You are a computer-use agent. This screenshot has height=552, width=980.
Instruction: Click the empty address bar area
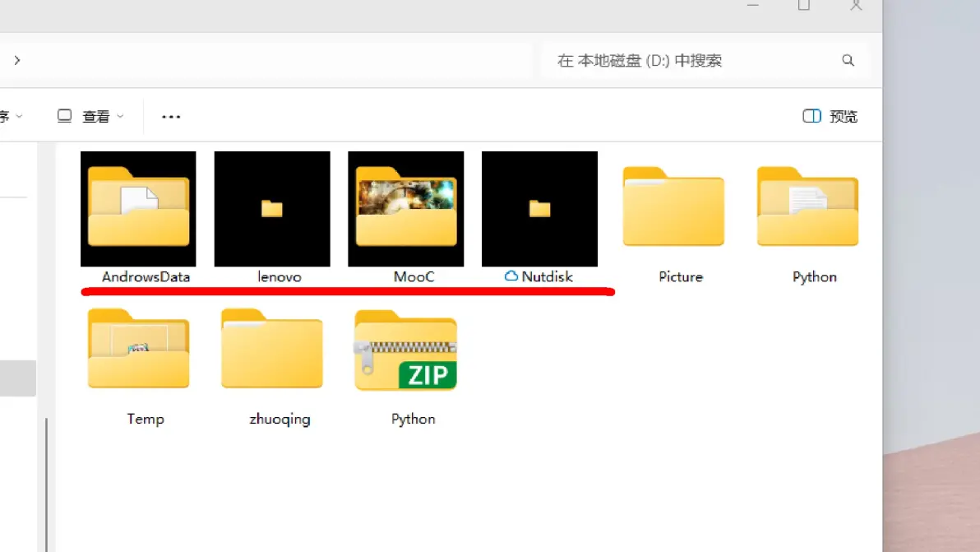click(271, 60)
